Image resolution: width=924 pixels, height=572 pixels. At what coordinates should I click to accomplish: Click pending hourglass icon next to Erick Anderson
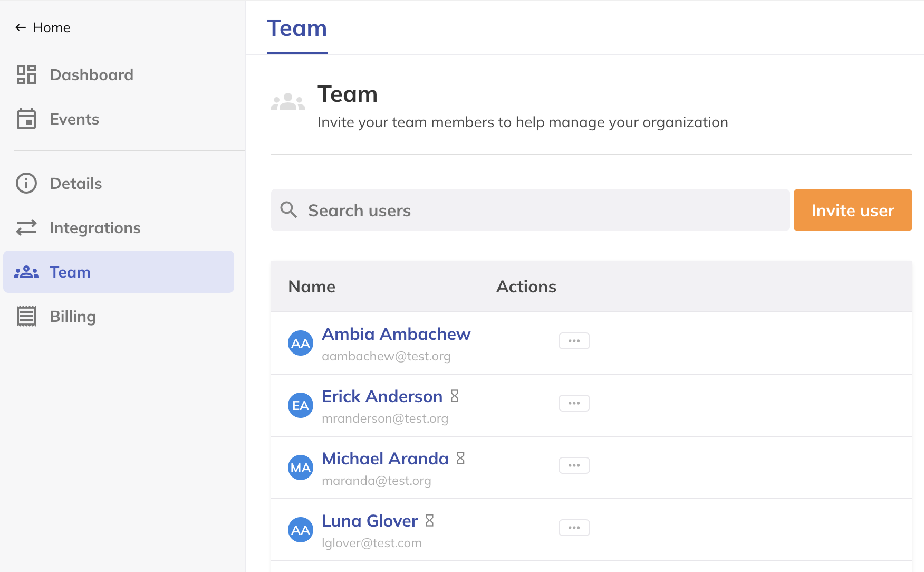tap(455, 396)
